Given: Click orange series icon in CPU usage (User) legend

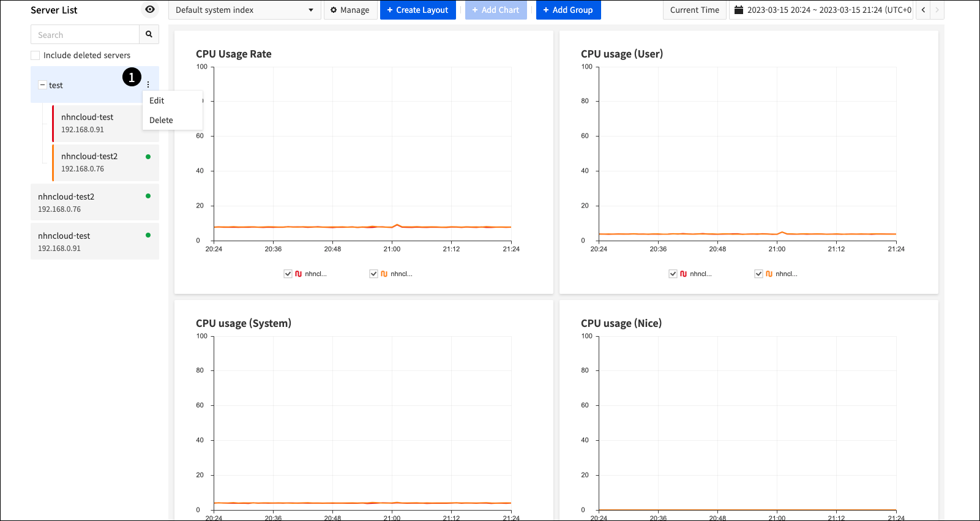Looking at the screenshot, I should point(769,274).
